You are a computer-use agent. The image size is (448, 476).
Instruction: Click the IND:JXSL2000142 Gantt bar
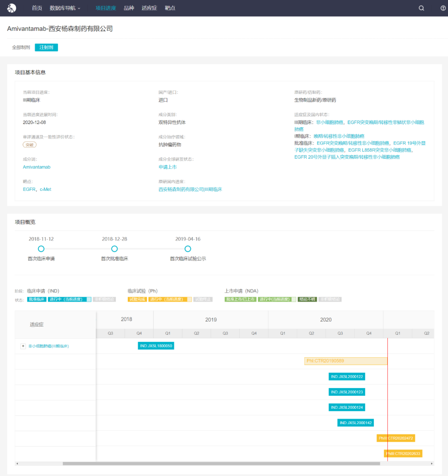tap(355, 423)
